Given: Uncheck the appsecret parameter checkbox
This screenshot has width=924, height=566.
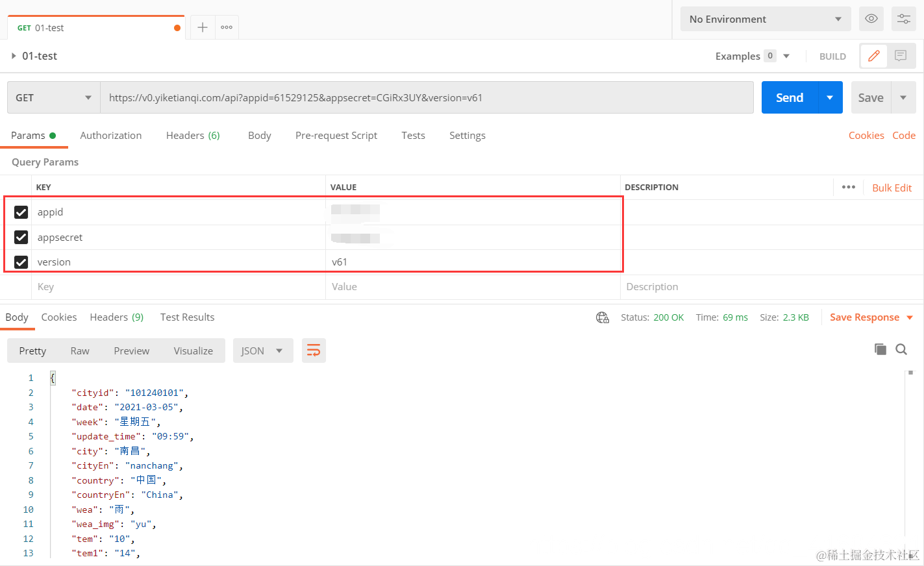Looking at the screenshot, I should [21, 237].
